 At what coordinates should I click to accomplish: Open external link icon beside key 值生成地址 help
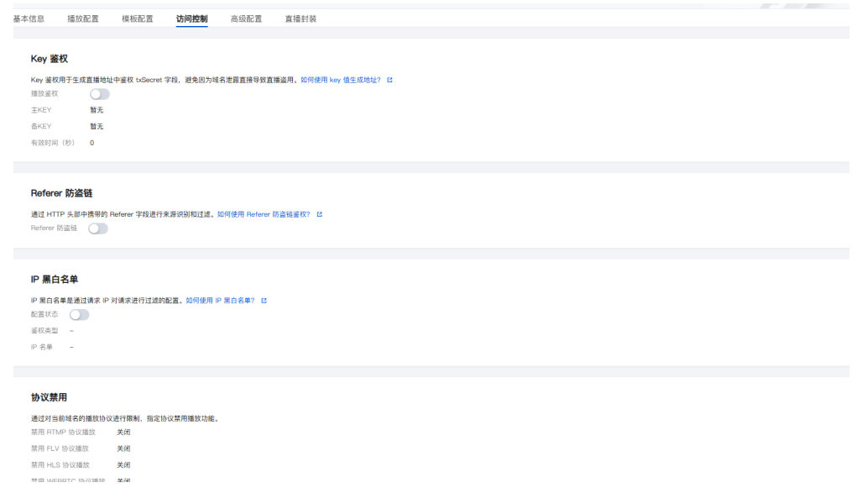tap(390, 80)
